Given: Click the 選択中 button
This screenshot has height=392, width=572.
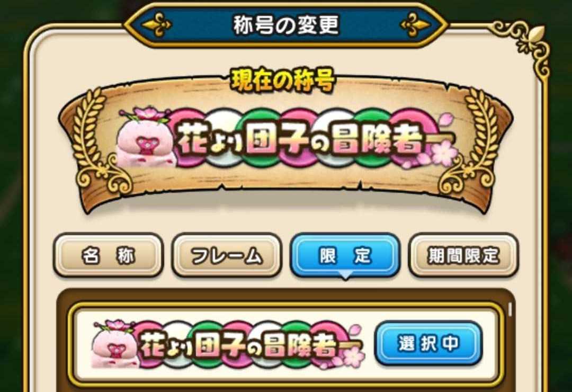Looking at the screenshot, I should tap(428, 343).
